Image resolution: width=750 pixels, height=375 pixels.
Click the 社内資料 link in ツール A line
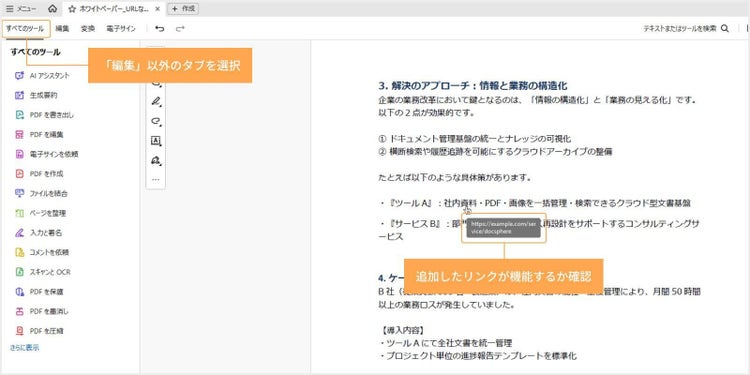[x=461, y=203]
